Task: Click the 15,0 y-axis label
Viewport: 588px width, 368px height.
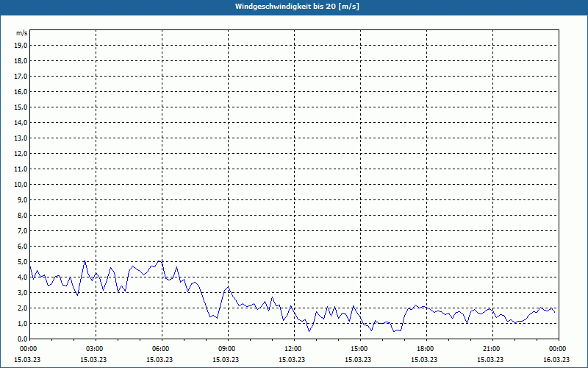Action: tap(21, 107)
